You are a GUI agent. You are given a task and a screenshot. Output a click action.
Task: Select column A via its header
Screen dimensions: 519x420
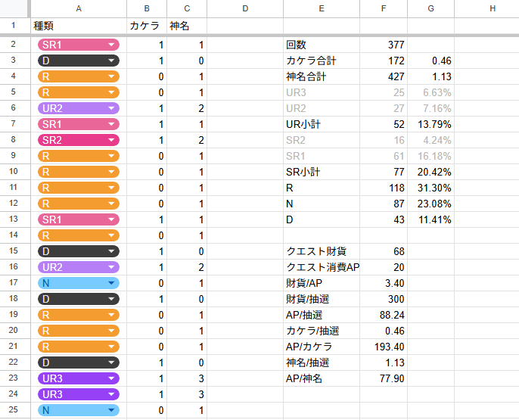pyautogui.click(x=79, y=8)
